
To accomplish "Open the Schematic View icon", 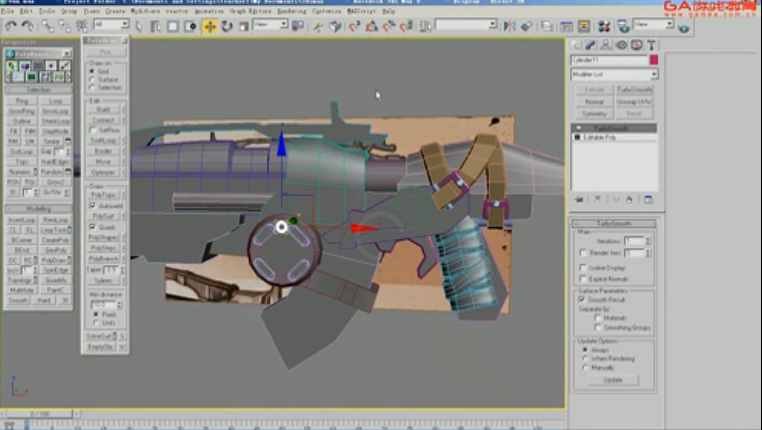I will 584,26.
